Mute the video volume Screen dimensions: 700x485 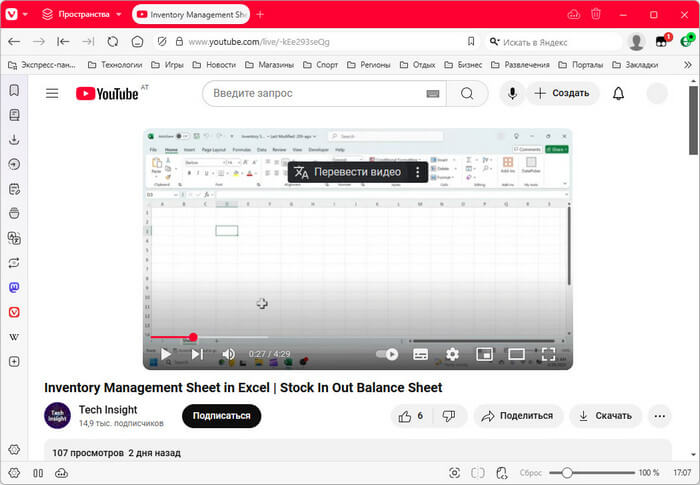(x=228, y=354)
